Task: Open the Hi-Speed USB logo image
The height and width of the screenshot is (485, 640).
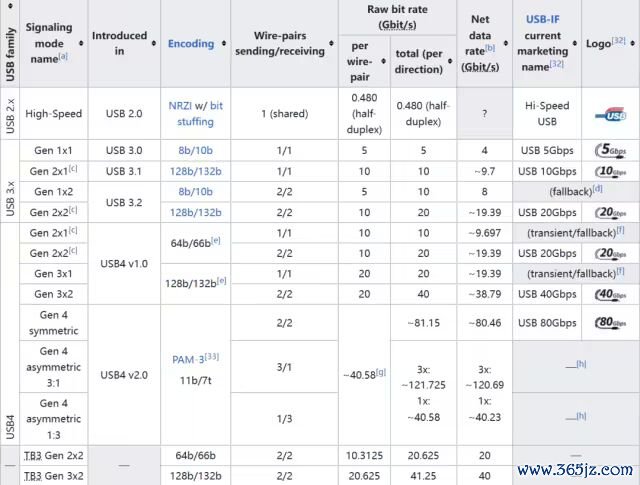Action: (x=610, y=114)
